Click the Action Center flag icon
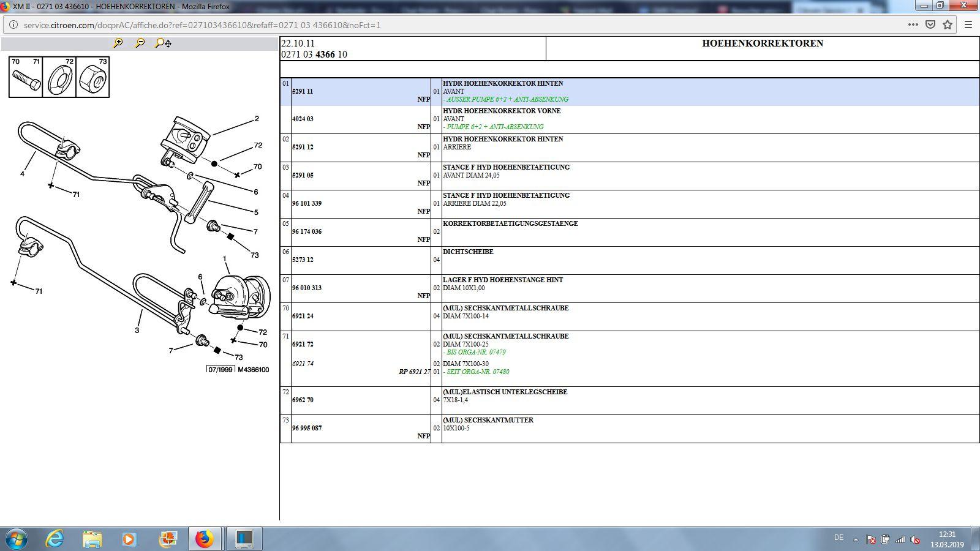 point(870,539)
